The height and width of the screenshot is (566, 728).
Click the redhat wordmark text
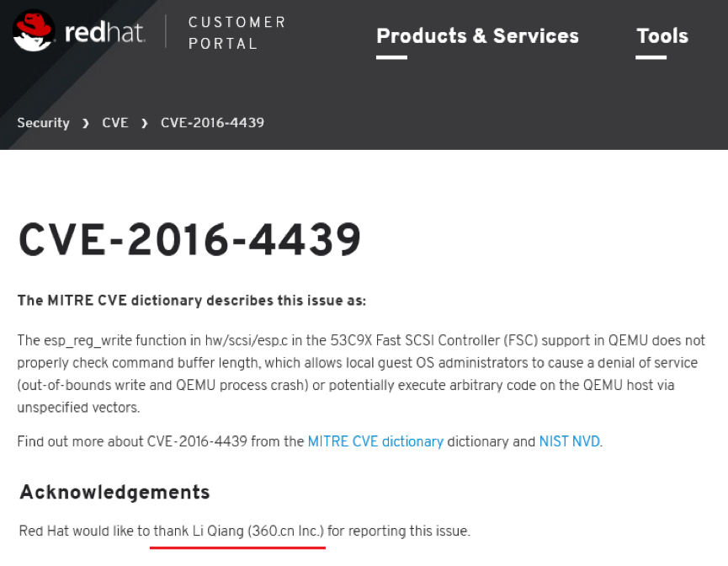[104, 34]
